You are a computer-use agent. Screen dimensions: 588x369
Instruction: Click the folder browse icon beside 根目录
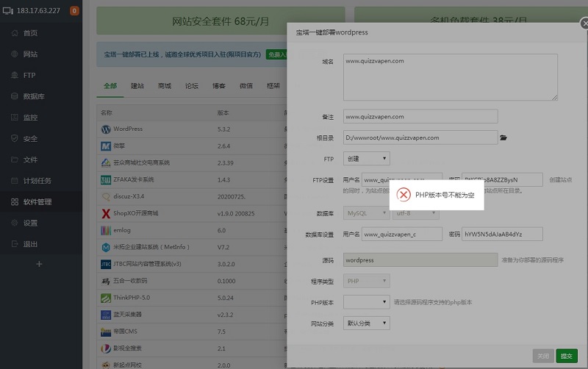click(503, 137)
